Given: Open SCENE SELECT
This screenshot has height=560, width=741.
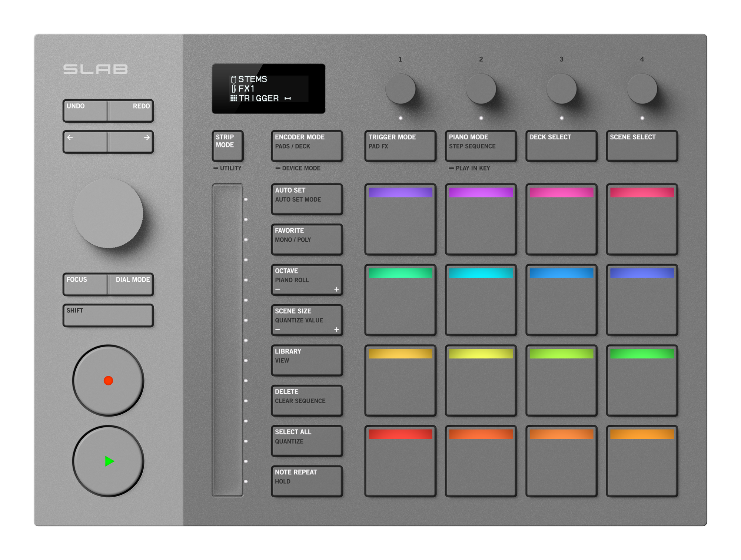Looking at the screenshot, I should point(642,146).
